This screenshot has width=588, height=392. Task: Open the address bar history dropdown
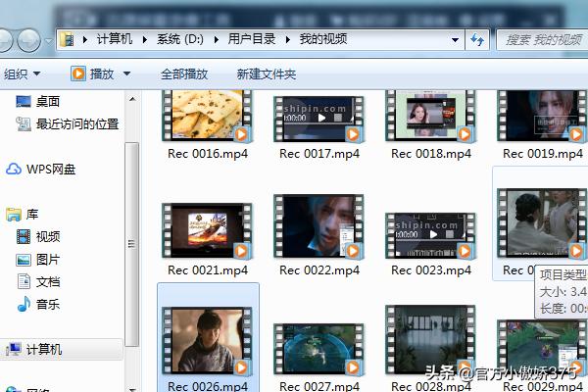click(x=455, y=40)
